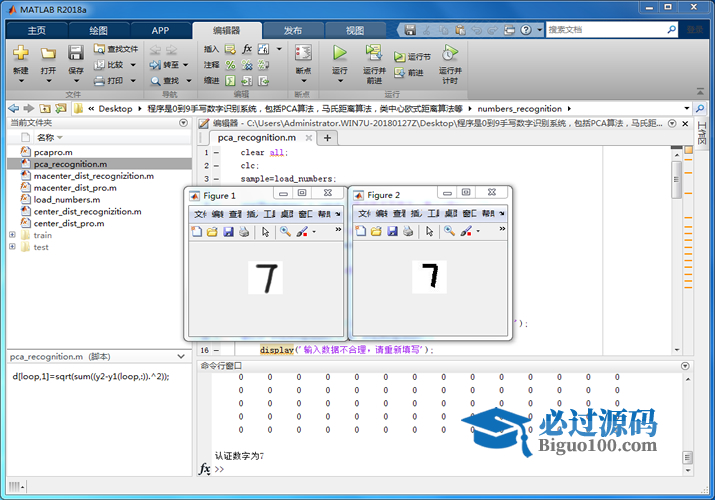Image resolution: width=715 pixels, height=500 pixels.
Task: Open load_numbers.m in current folder list
Action: click(64, 199)
